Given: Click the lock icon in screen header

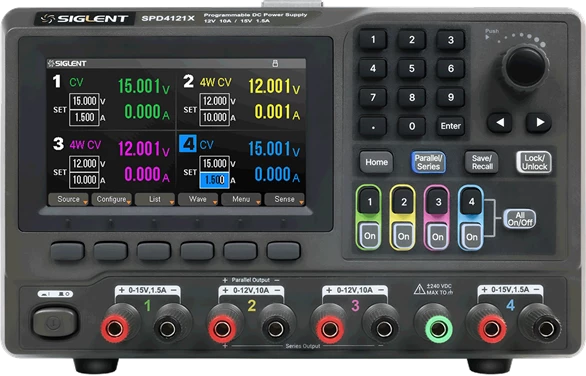Looking at the screenshot, I should pyautogui.click(x=275, y=63).
